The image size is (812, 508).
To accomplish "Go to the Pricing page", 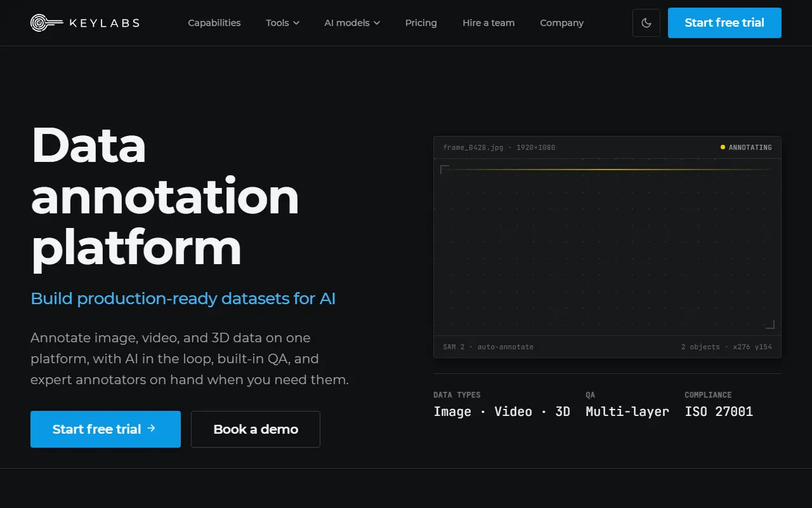I will click(x=421, y=23).
